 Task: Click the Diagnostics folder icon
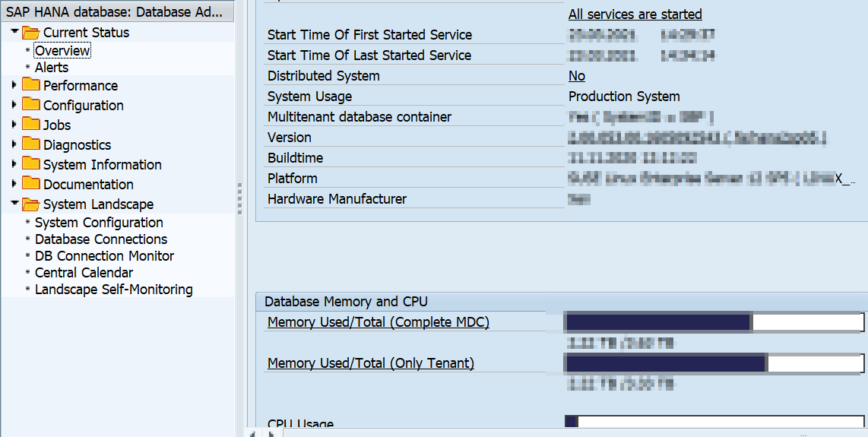pos(31,144)
